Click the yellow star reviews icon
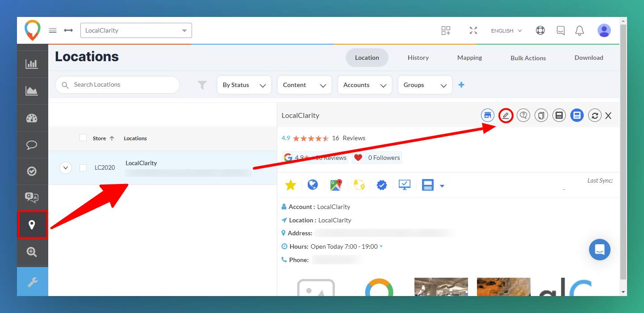This screenshot has height=313, width=644. pos(291,185)
